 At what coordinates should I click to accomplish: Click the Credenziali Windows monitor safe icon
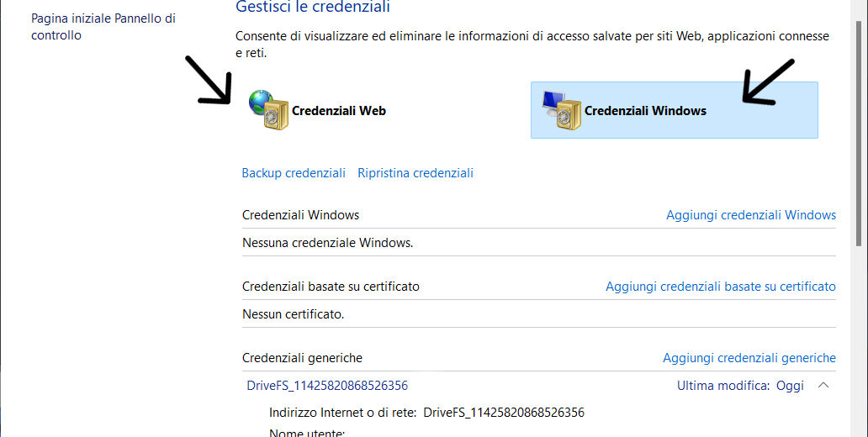click(x=562, y=111)
